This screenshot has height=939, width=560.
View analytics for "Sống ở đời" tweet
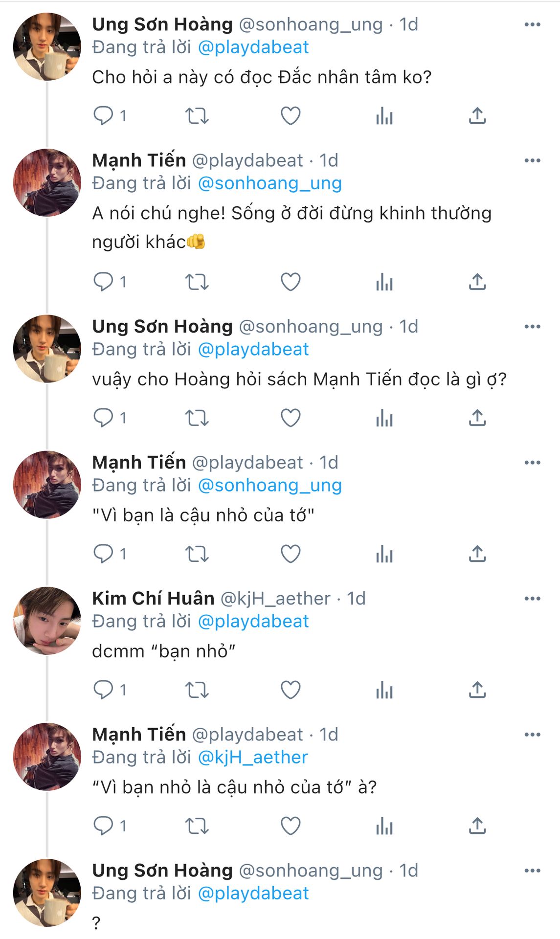pyautogui.click(x=384, y=282)
